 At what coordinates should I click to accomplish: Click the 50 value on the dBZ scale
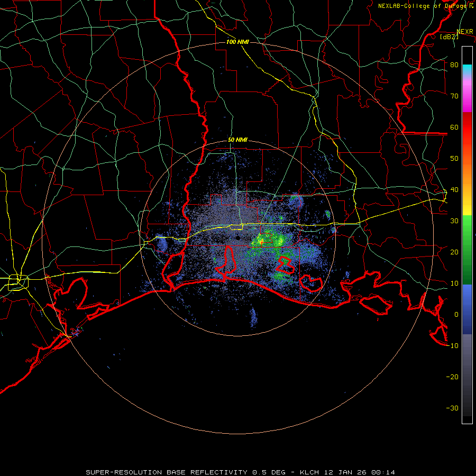coord(454,159)
